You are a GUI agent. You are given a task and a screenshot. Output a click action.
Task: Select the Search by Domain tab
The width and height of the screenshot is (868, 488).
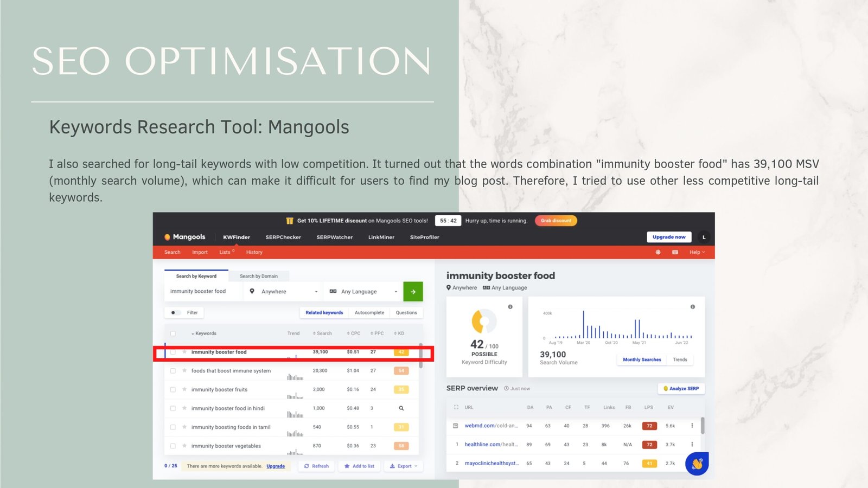pos(259,276)
